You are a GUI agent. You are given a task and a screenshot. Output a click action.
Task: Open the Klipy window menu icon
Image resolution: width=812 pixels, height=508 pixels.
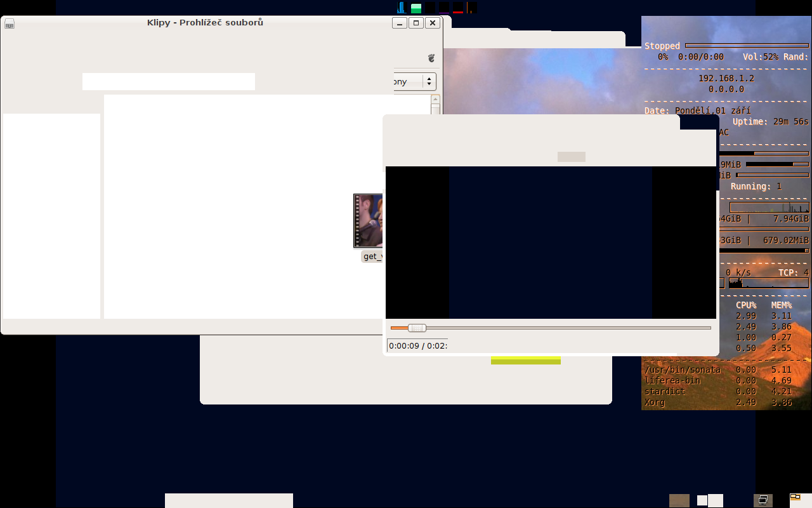coord(10,23)
